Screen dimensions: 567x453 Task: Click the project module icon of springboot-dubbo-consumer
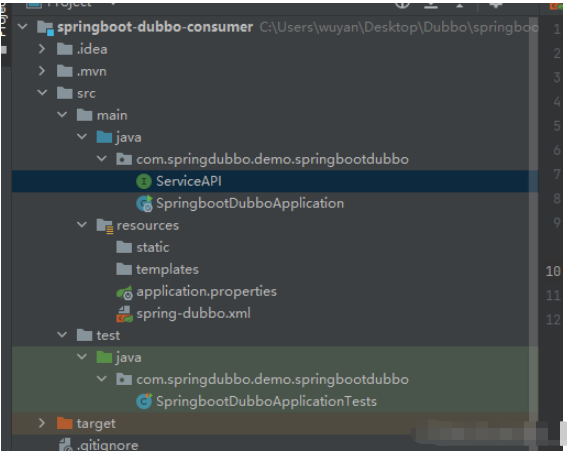(x=46, y=28)
